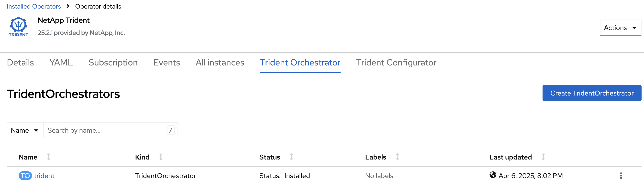The width and height of the screenshot is (644, 192).
Task: View the All instances tab
Action: pos(220,63)
